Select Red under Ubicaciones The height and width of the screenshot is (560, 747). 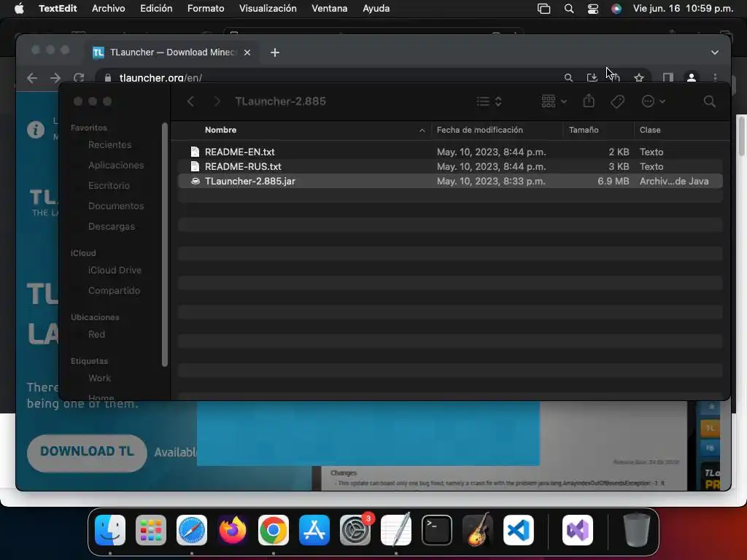pos(96,334)
